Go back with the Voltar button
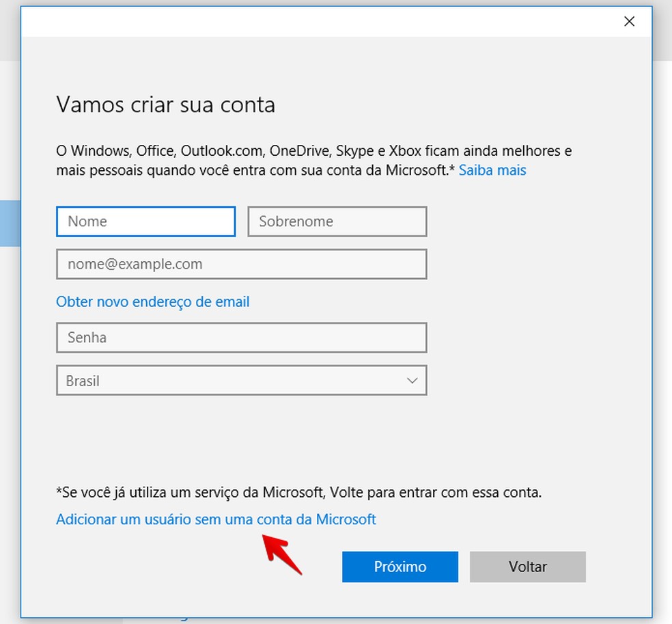 (x=528, y=567)
